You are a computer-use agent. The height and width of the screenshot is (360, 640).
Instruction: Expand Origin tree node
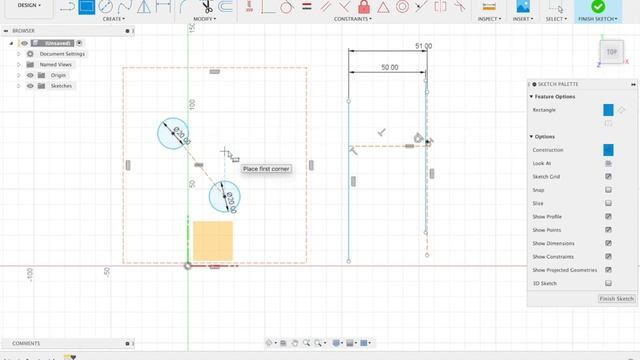18,75
